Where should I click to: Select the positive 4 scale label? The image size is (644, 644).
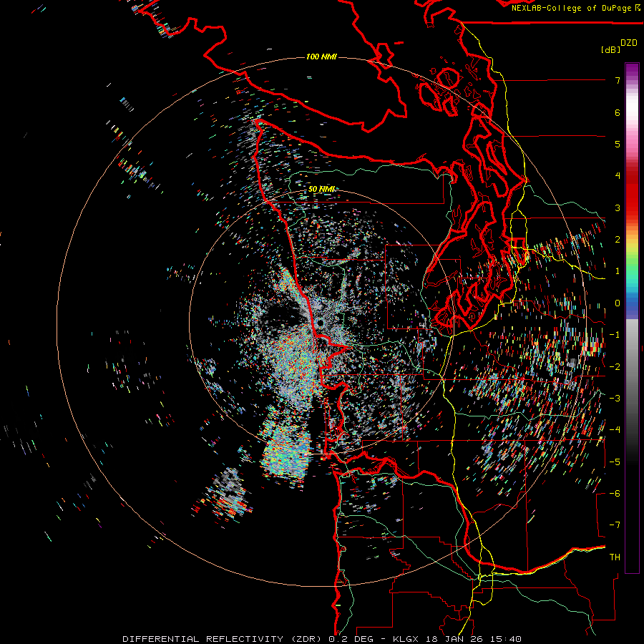pyautogui.click(x=618, y=176)
